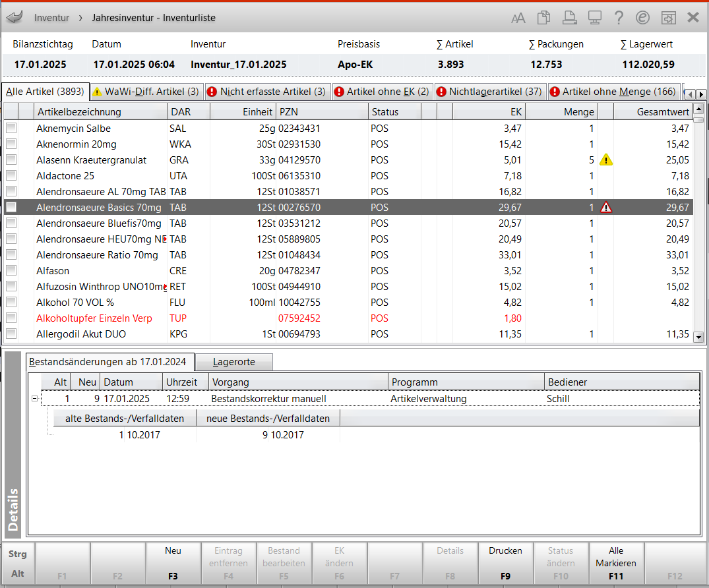Image resolution: width=709 pixels, height=588 pixels.
Task: Click the back arrow navigation icon
Action: [15, 17]
